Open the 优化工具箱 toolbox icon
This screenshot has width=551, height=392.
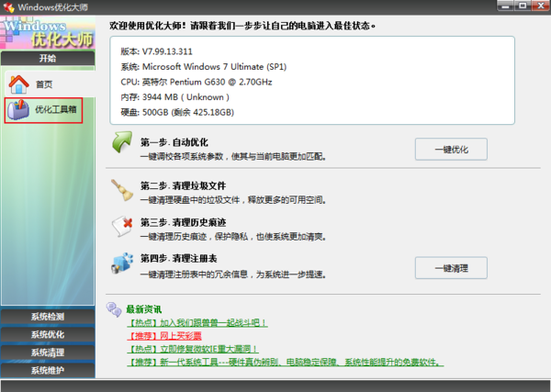[19, 112]
